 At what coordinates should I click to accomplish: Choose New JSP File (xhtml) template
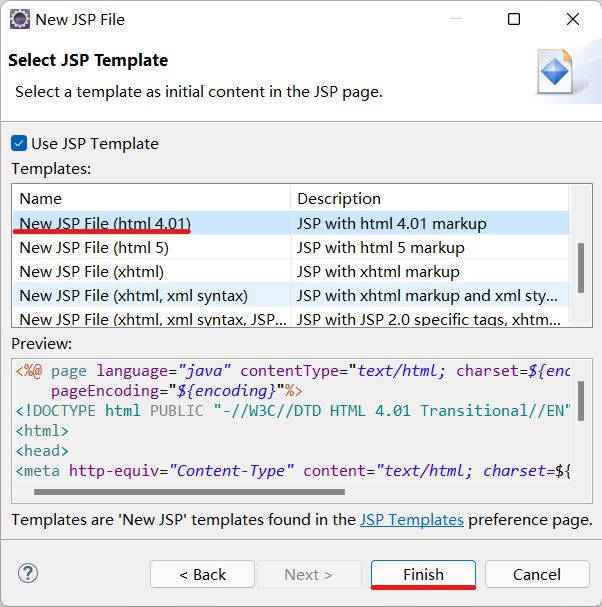91,271
